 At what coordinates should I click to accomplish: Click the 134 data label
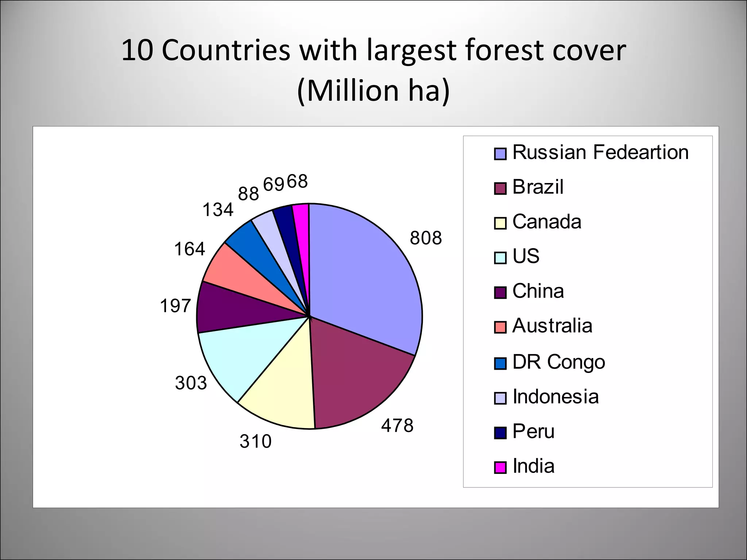coord(218,210)
